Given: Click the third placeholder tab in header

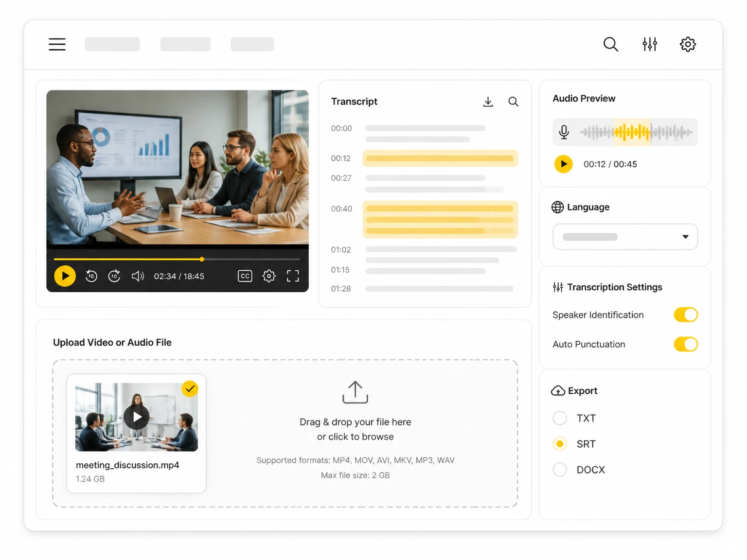Looking at the screenshot, I should coord(252,44).
